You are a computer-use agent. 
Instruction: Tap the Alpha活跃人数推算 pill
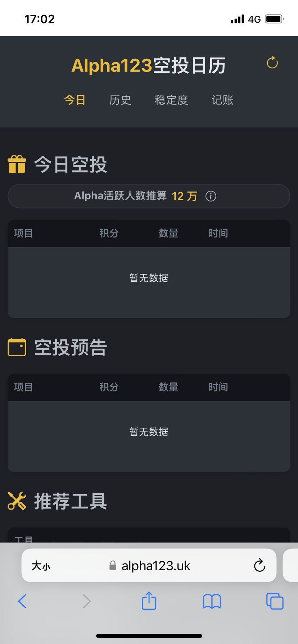pyautogui.click(x=149, y=196)
